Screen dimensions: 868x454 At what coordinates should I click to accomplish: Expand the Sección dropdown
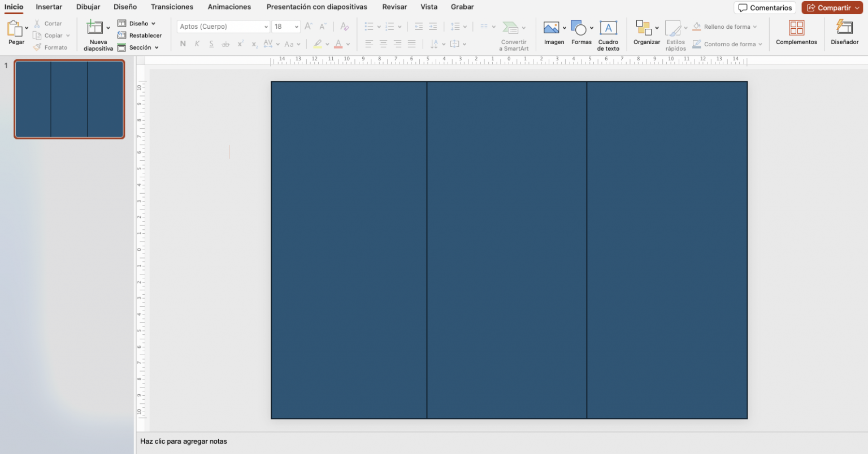click(138, 47)
